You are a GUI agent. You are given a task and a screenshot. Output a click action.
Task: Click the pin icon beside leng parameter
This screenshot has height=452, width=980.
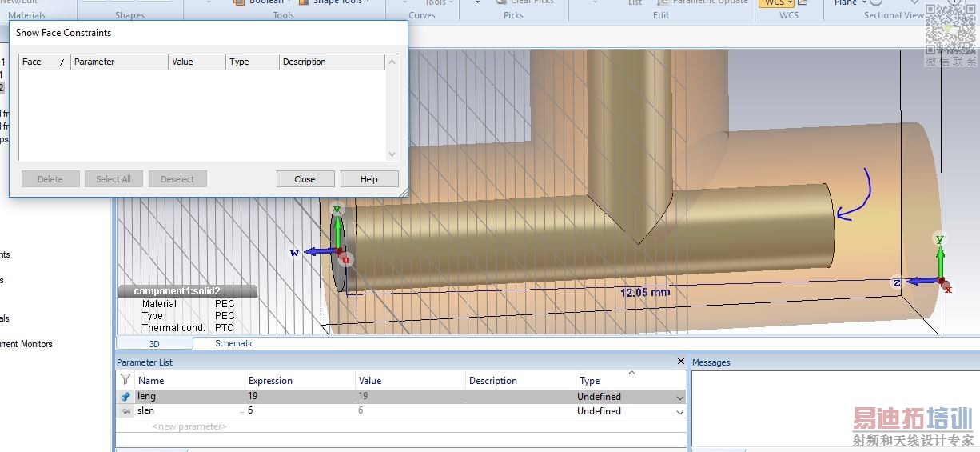point(125,397)
